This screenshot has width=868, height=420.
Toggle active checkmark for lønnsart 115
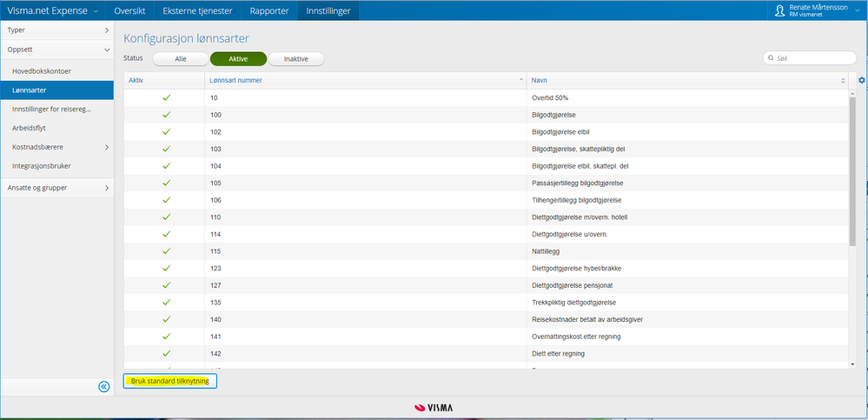166,251
